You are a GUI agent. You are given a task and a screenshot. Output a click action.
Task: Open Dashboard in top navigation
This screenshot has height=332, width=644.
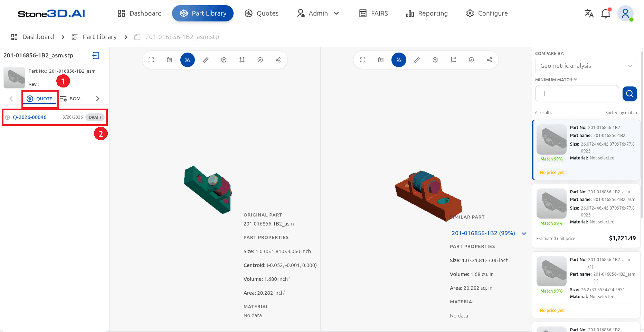[140, 13]
